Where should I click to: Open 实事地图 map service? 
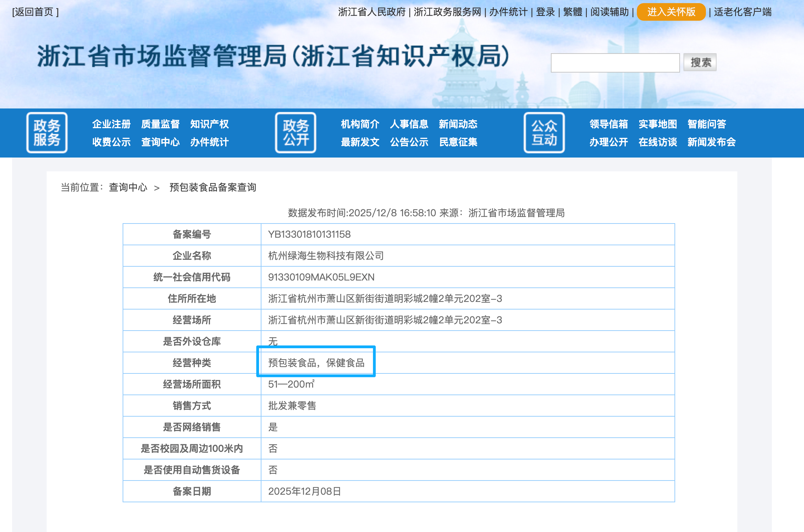pos(658,124)
